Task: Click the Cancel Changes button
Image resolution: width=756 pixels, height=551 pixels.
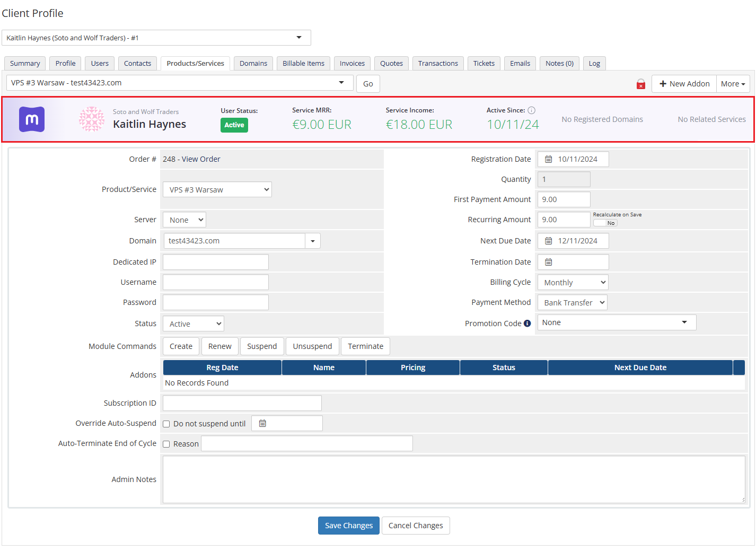Action: (416, 526)
